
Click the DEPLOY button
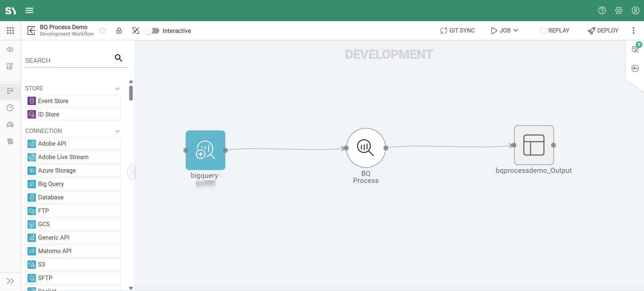point(603,31)
